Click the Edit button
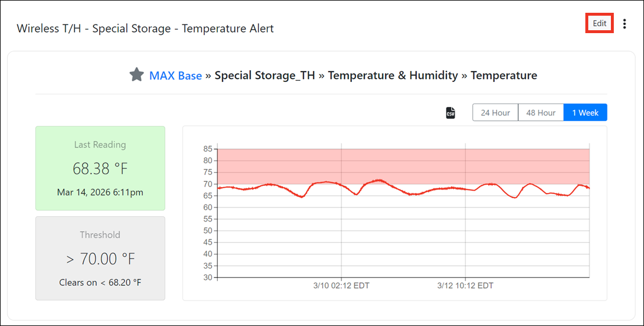 [599, 23]
